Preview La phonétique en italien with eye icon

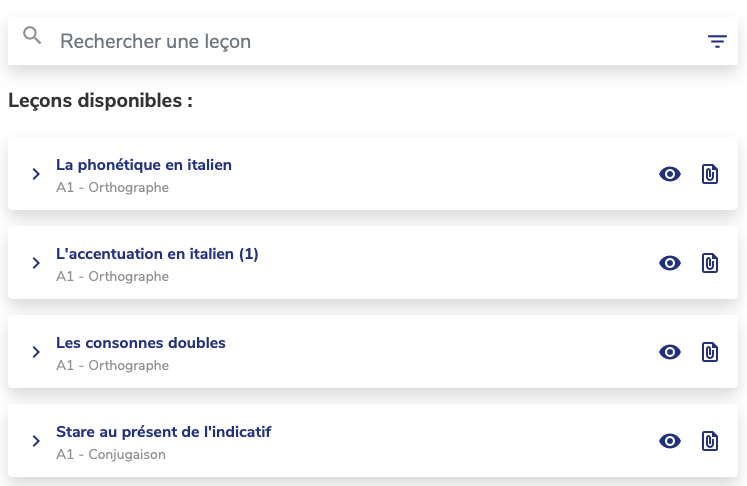(670, 174)
